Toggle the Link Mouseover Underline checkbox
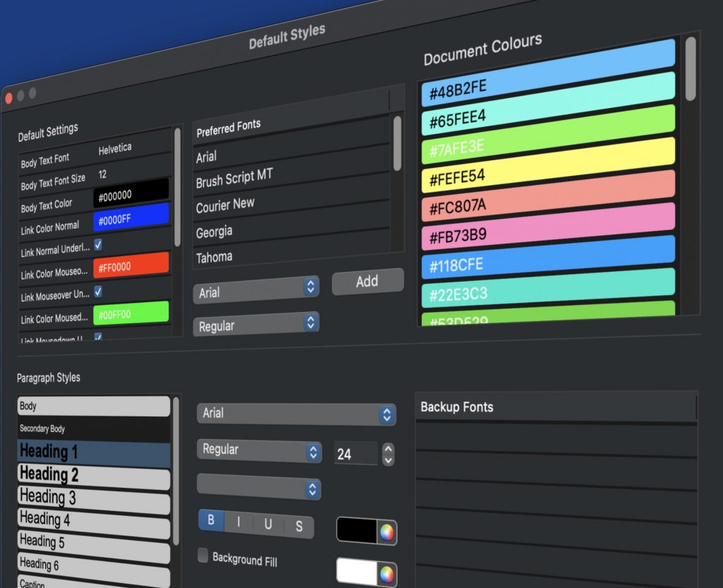This screenshot has height=588, width=723. [x=98, y=292]
